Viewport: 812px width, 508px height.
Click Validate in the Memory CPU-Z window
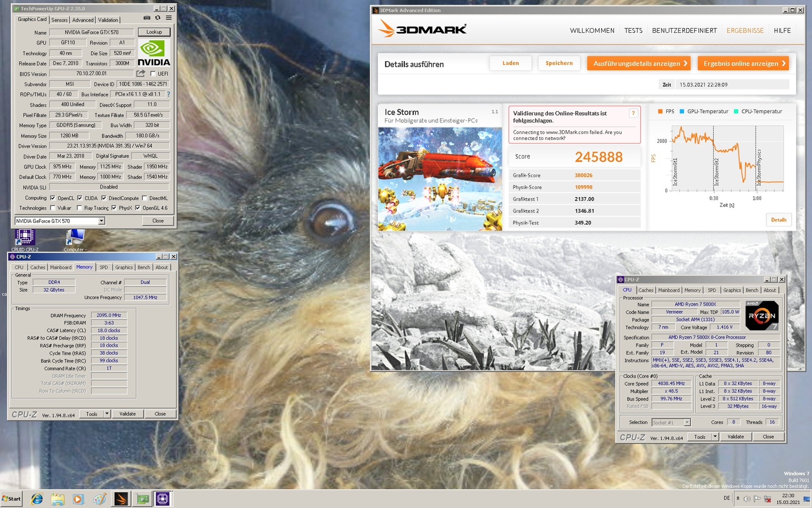pyautogui.click(x=127, y=414)
